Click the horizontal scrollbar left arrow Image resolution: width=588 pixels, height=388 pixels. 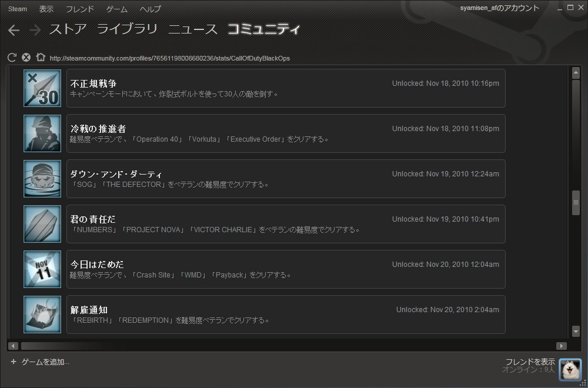click(x=13, y=346)
